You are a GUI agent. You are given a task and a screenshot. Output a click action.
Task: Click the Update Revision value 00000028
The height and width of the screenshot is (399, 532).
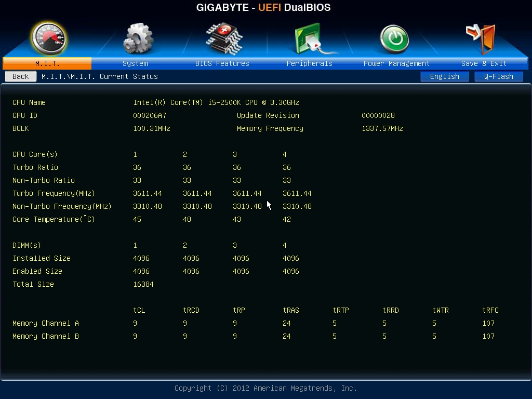[x=378, y=115]
